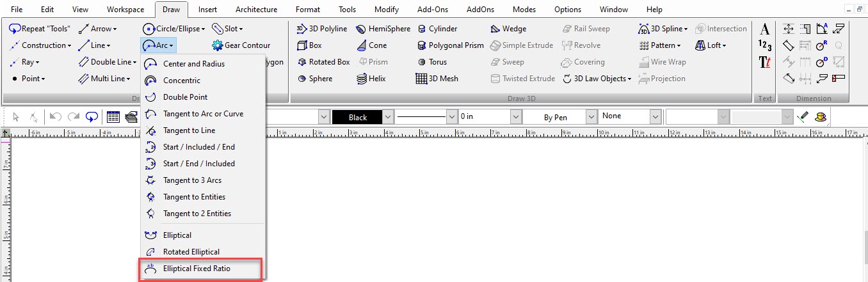Pick the Helix tool

tap(371, 79)
